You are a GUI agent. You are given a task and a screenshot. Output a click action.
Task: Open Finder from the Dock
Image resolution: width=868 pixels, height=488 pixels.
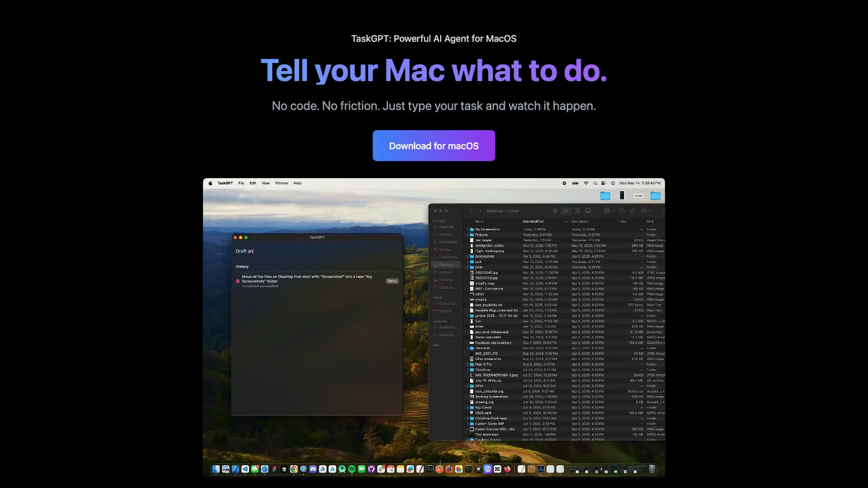point(216,469)
